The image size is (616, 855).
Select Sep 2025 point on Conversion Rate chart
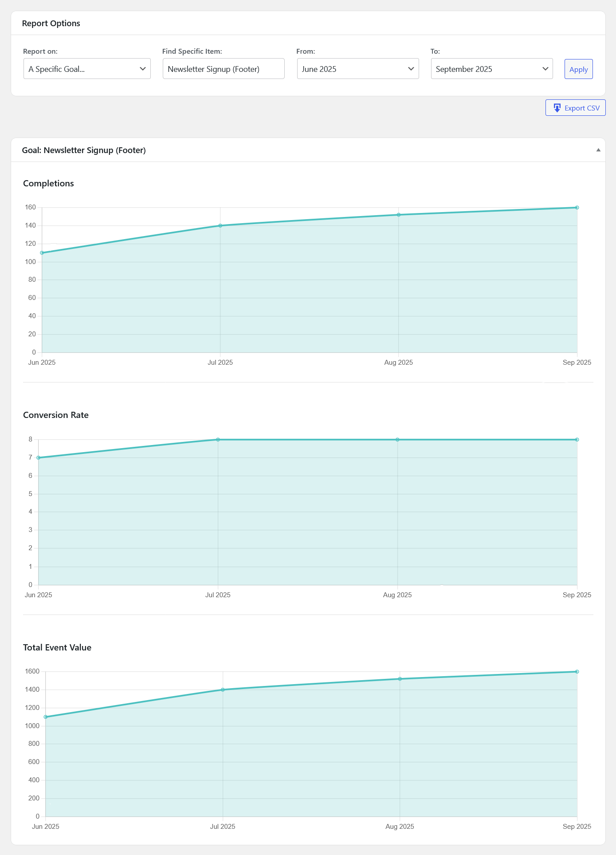[x=577, y=439]
